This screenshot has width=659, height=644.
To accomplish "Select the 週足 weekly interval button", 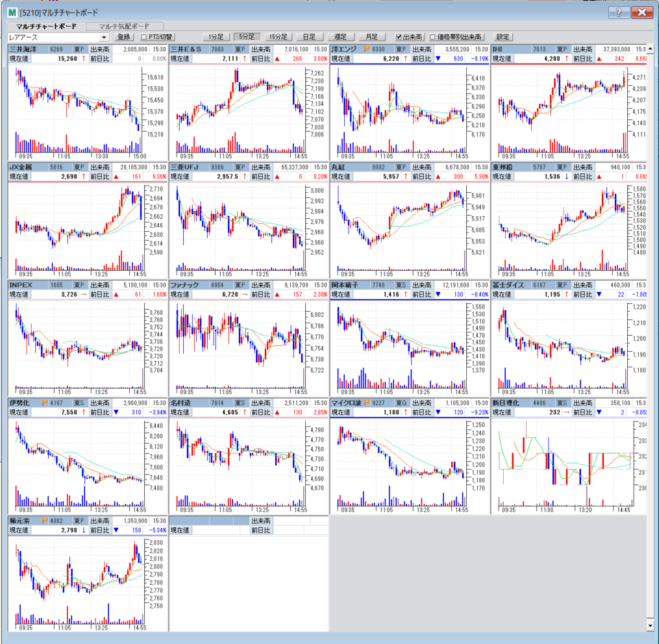I will pos(340,37).
